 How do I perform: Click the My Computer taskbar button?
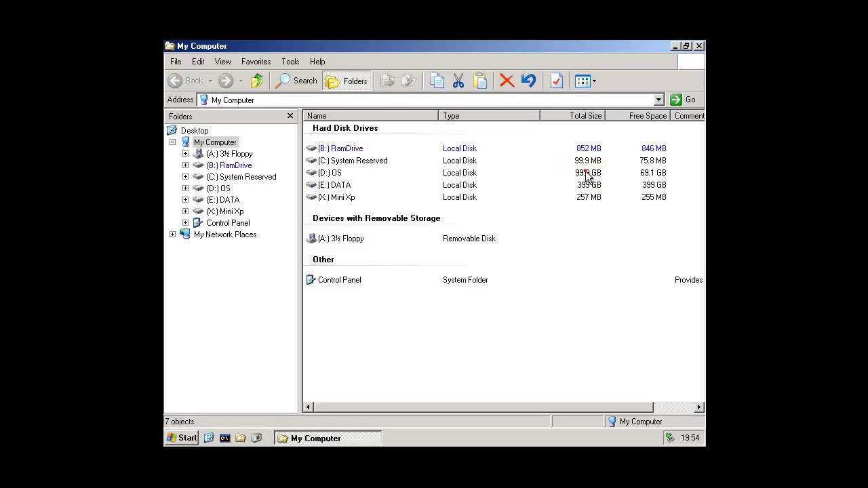(328, 439)
